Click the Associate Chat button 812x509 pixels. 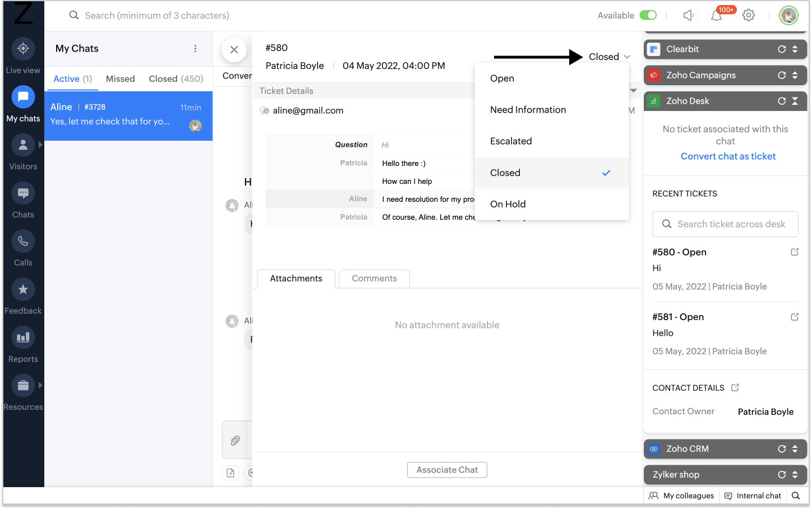point(447,470)
